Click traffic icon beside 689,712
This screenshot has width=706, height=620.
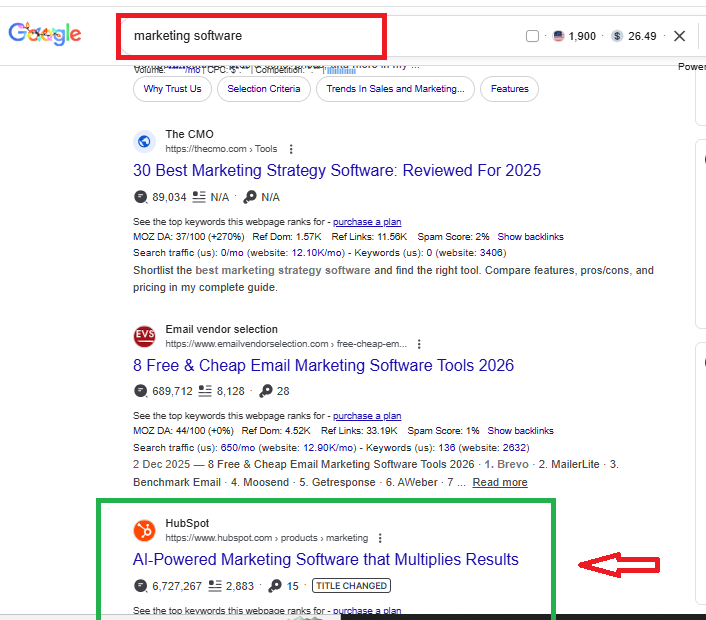pos(140,391)
